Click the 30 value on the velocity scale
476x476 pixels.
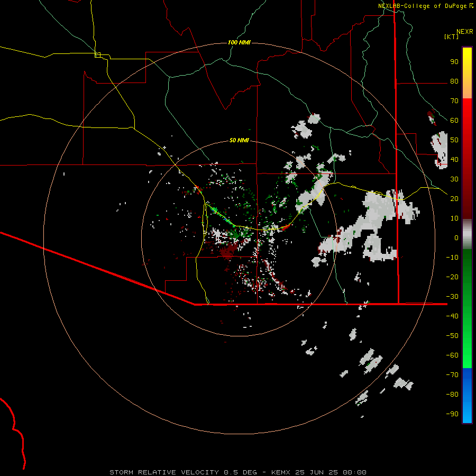(454, 179)
